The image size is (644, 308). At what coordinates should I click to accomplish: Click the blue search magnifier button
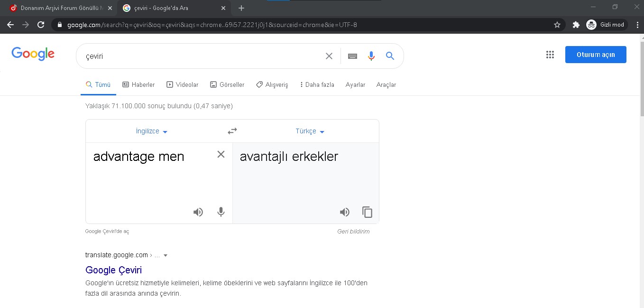390,56
